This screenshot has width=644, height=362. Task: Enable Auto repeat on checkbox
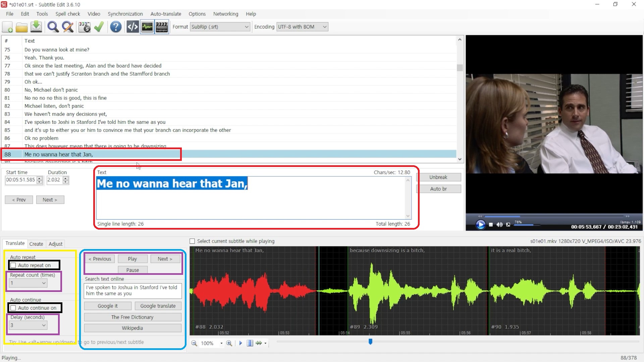point(13,265)
